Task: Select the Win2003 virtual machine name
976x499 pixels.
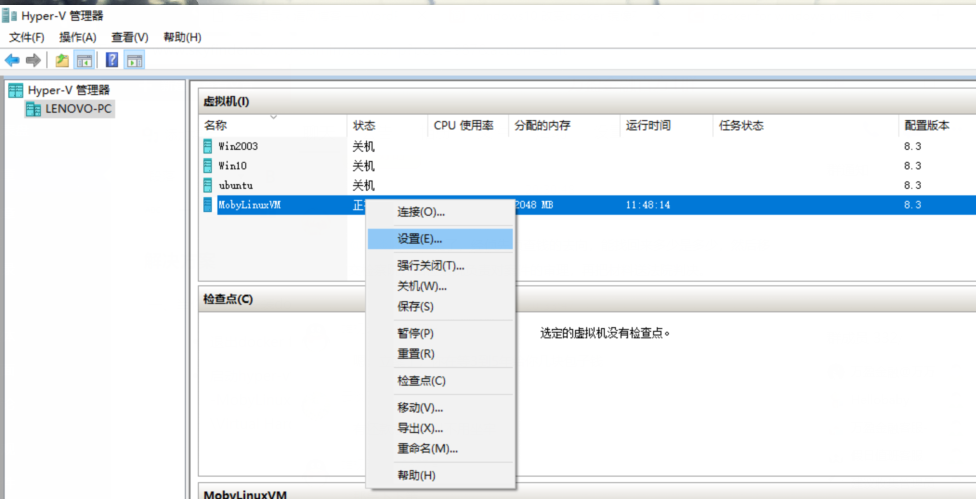Action: [x=238, y=147]
